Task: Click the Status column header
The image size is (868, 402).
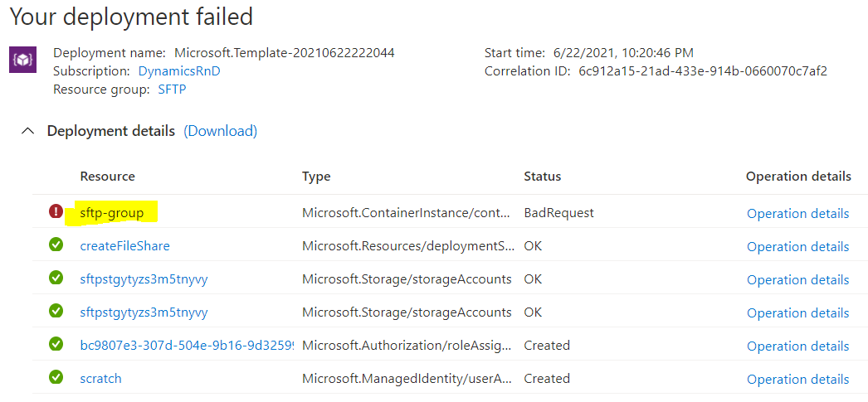Action: point(543,177)
